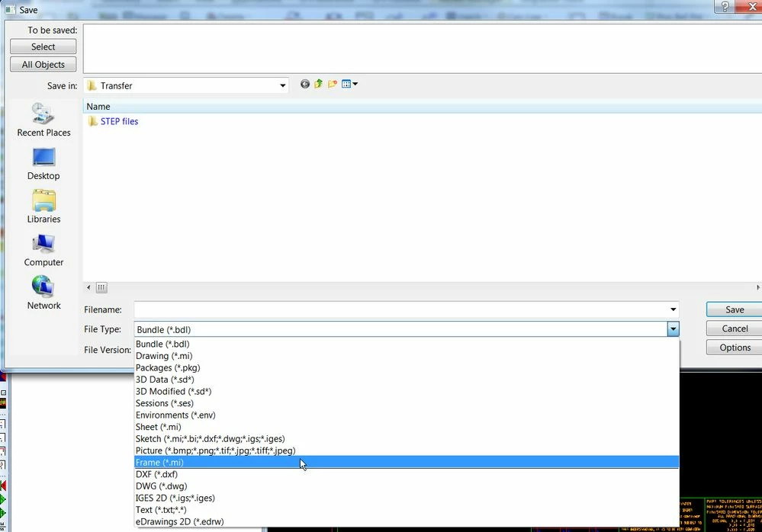Create a new folder icon

[x=333, y=84]
